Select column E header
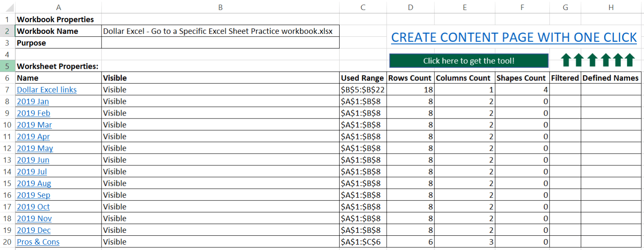Screen dimensions: 644x250 [465, 7]
